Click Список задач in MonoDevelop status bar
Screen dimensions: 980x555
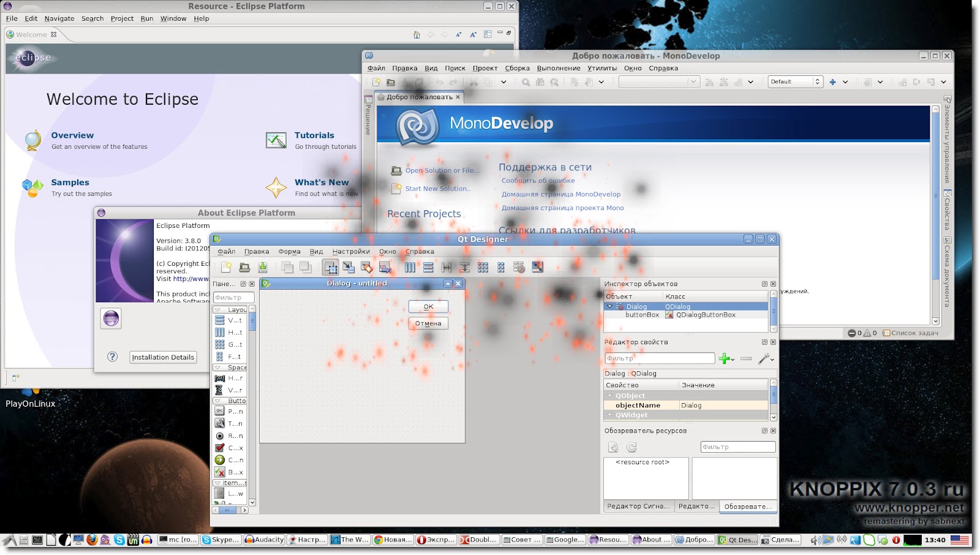pyautogui.click(x=910, y=333)
